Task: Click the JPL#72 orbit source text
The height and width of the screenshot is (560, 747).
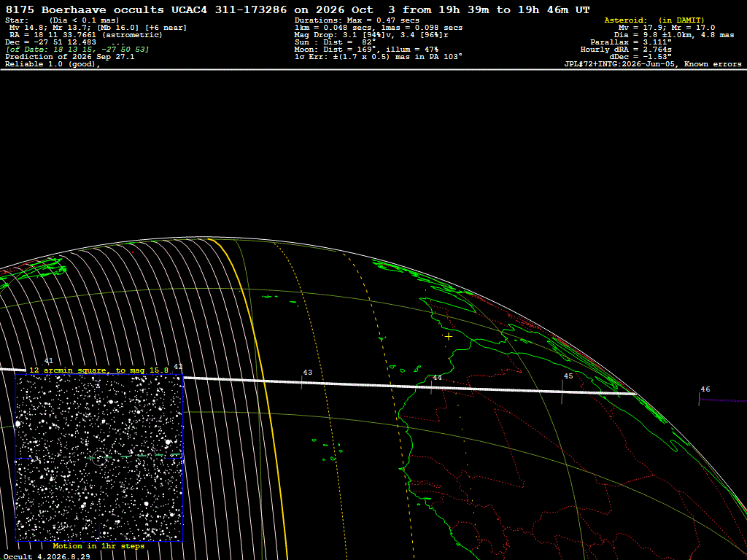Action: pos(653,64)
